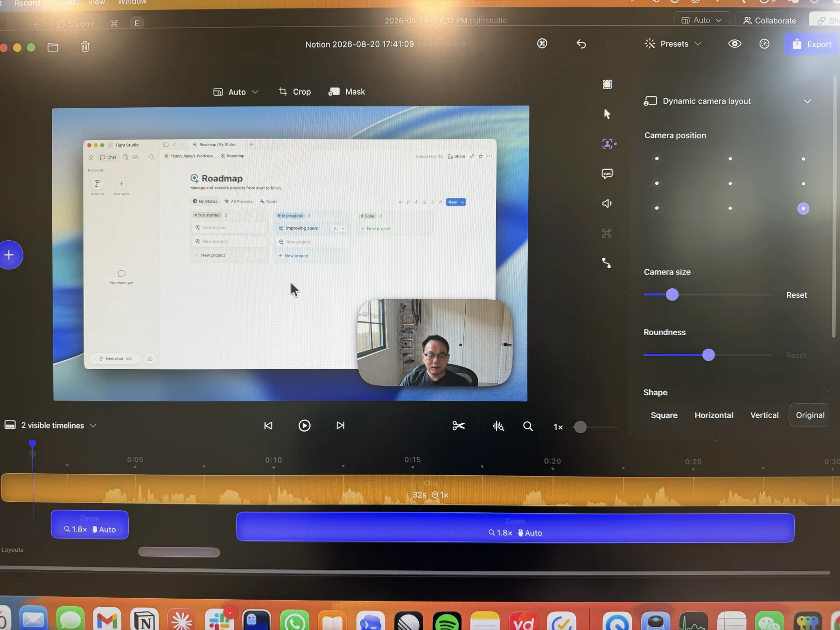Open the Window menu
Image resolution: width=840 pixels, height=630 pixels.
(132, 2)
